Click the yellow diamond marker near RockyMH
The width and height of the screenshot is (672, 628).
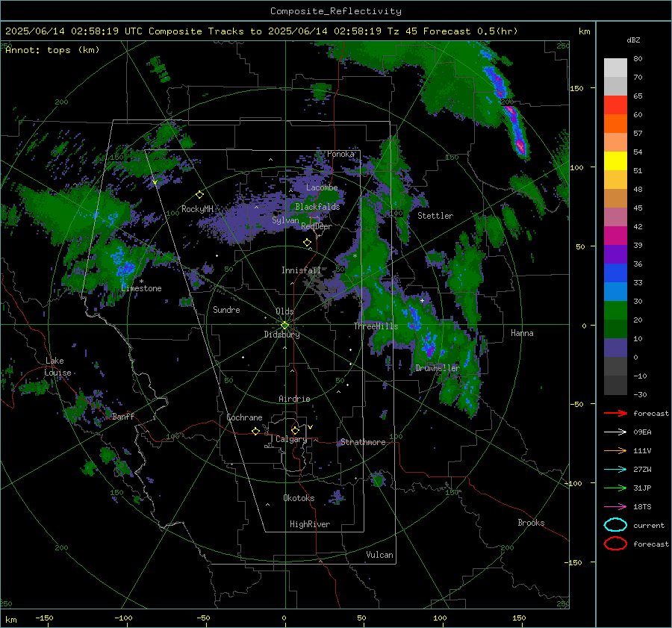[x=199, y=195]
